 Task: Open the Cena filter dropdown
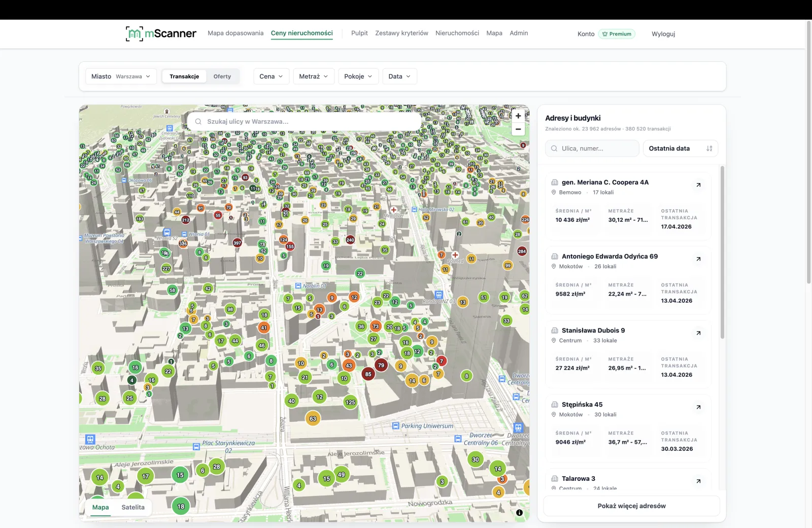point(272,77)
